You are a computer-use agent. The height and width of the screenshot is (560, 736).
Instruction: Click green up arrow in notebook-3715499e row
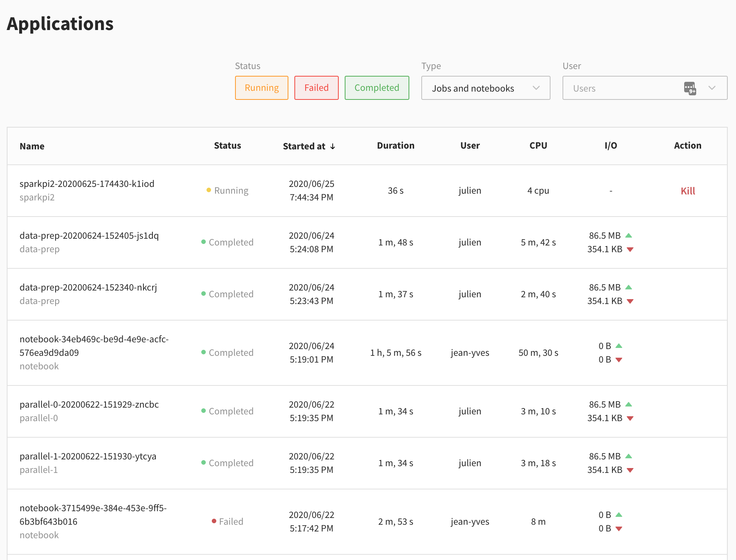tap(619, 515)
